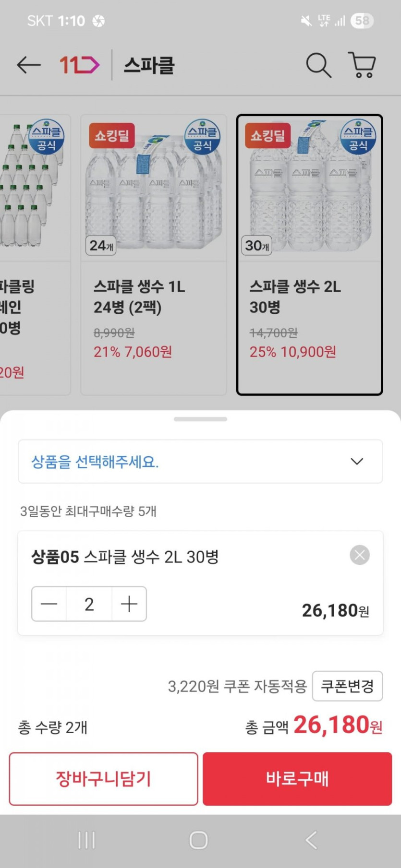401x868 pixels.
Task: Increase quantity with plus button
Action: click(129, 604)
